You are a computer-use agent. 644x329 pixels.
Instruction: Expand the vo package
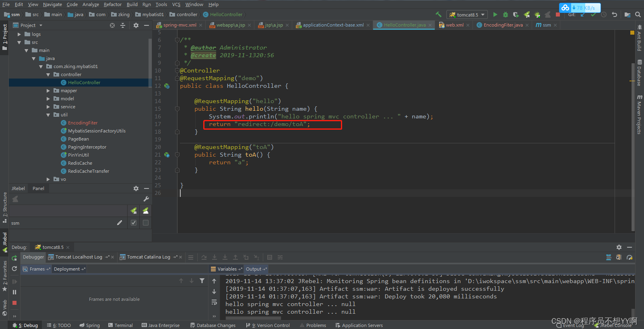[48, 179]
